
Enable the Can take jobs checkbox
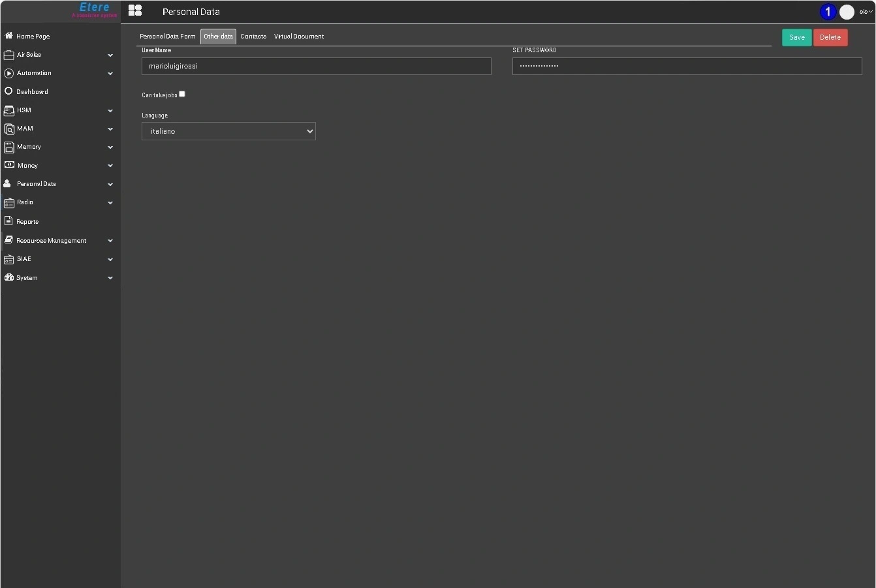182,94
